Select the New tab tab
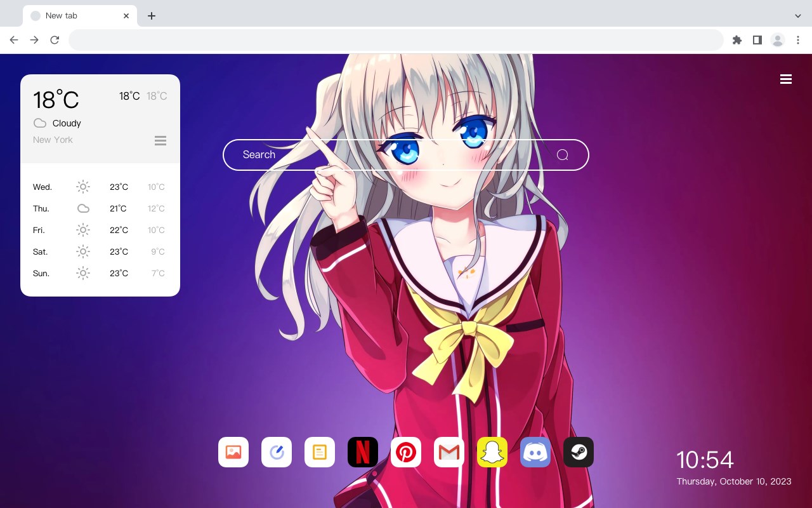Viewport: 812px width, 508px height. pyautogui.click(x=80, y=16)
